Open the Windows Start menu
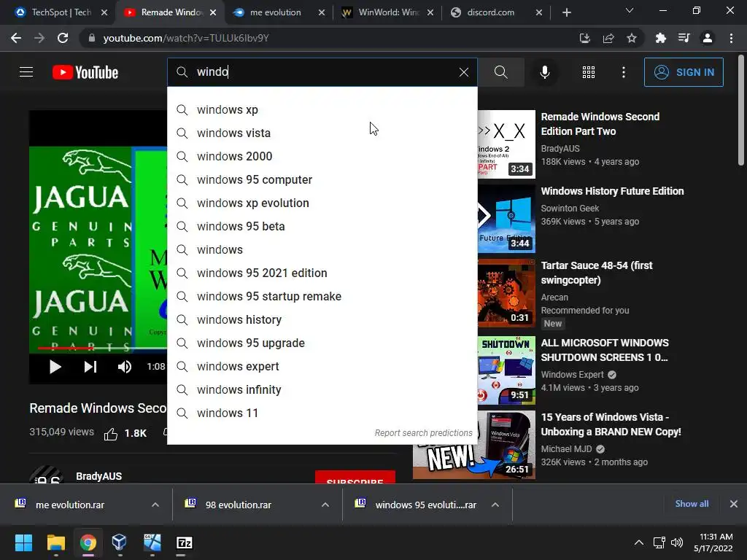This screenshot has width=747, height=560. [x=23, y=542]
